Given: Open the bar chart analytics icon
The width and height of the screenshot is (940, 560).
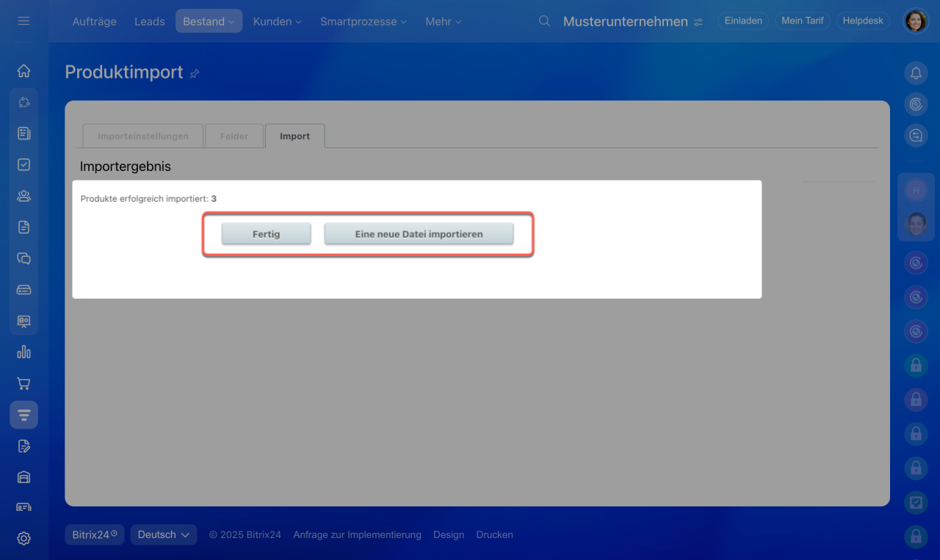Looking at the screenshot, I should tap(23, 352).
